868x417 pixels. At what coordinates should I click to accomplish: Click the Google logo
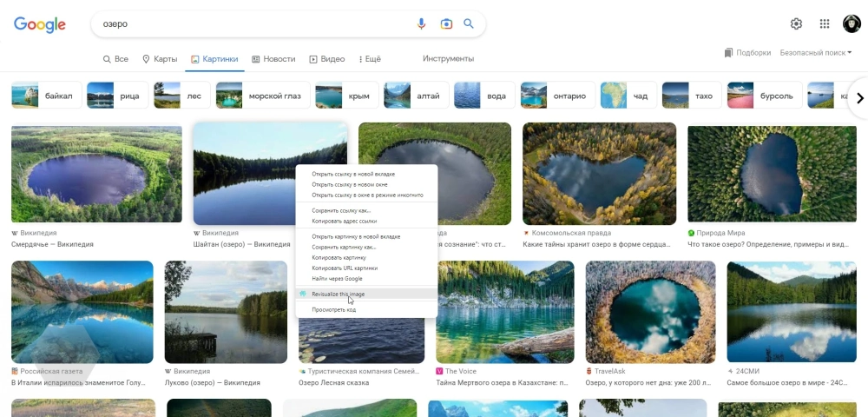(40, 25)
